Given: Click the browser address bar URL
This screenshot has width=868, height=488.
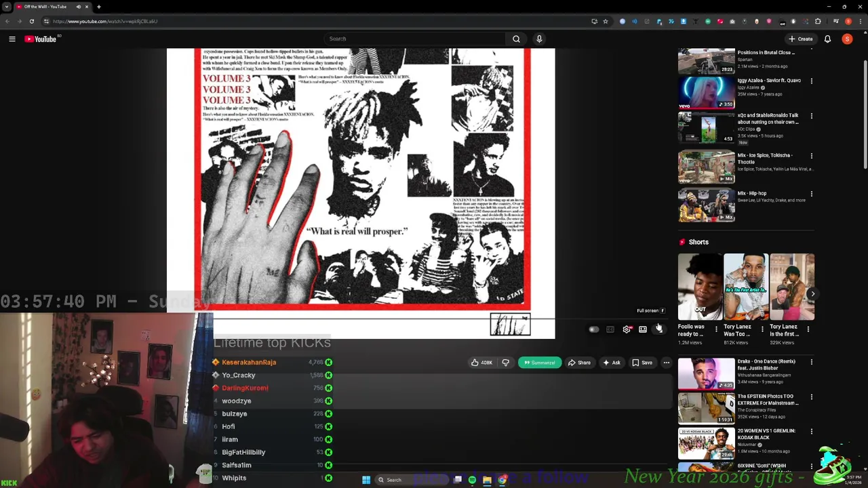Looking at the screenshot, I should point(105,21).
